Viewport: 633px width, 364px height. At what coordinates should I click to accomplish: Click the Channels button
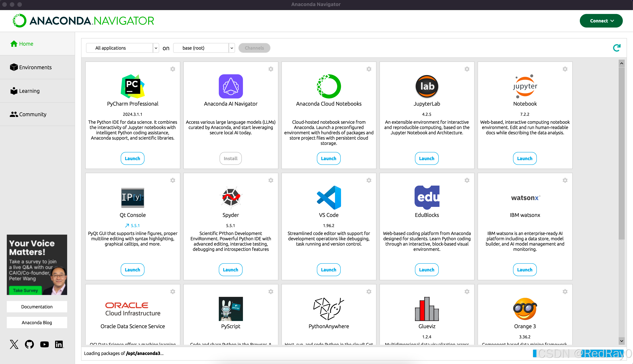254,48
